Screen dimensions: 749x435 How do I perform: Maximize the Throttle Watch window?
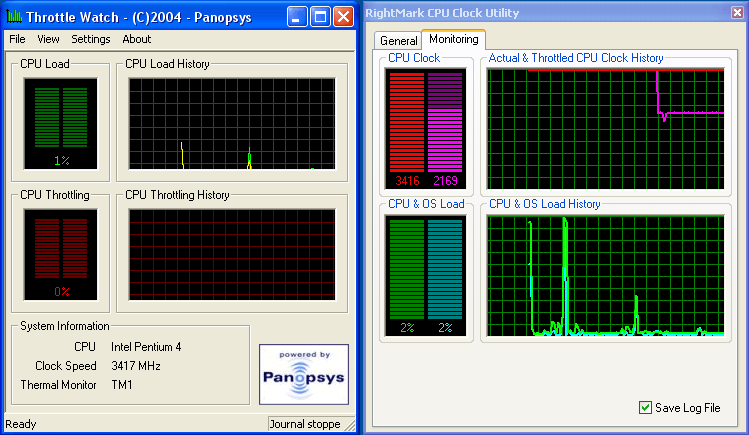tap(320, 17)
